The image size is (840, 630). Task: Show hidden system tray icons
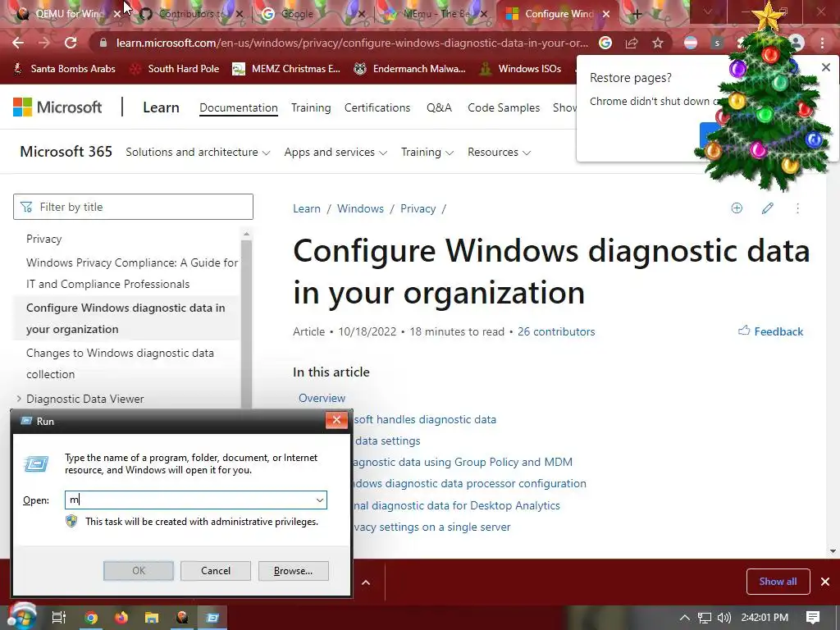click(685, 618)
